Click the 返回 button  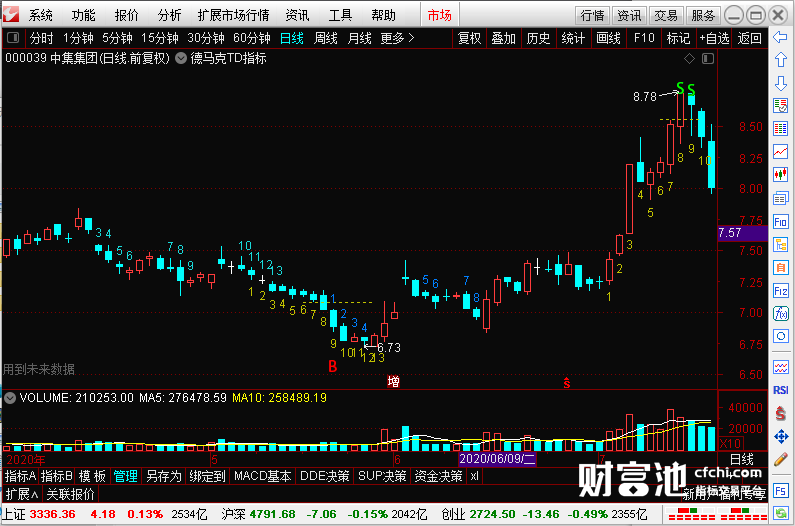(x=749, y=38)
